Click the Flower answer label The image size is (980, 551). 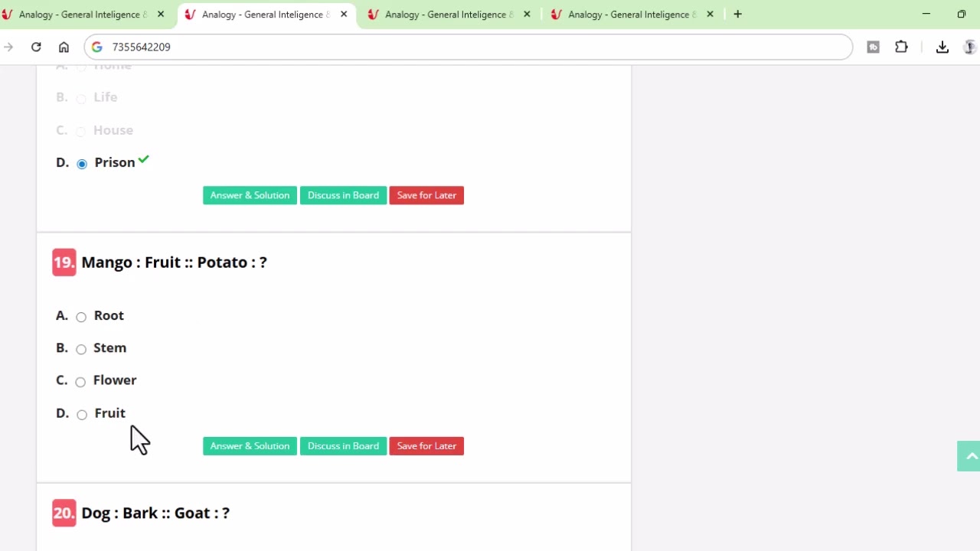coord(115,380)
